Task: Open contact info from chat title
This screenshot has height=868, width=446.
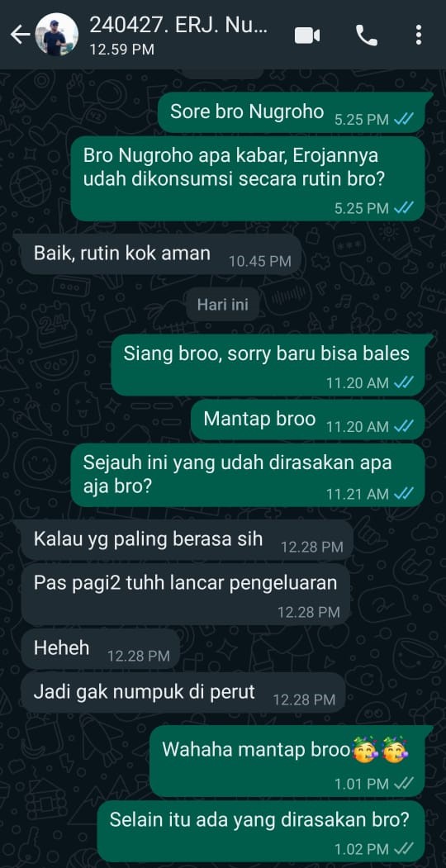Action: pos(178,35)
